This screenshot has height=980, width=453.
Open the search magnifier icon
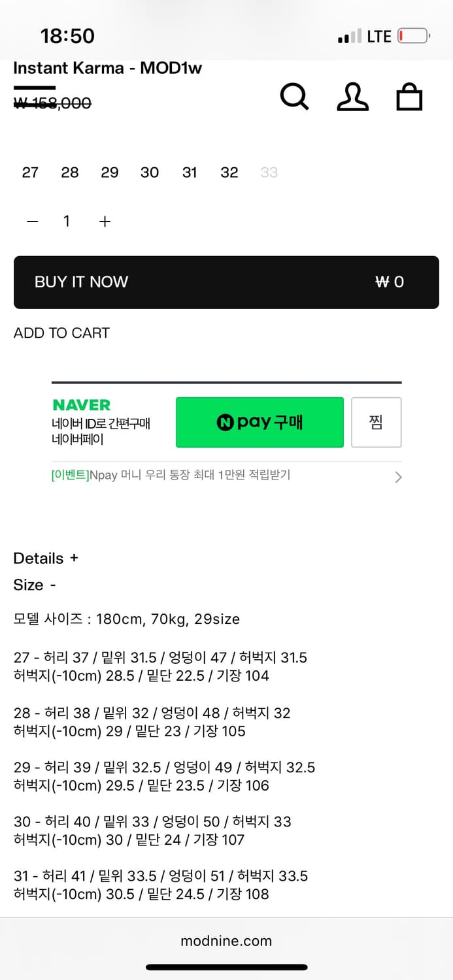point(294,97)
